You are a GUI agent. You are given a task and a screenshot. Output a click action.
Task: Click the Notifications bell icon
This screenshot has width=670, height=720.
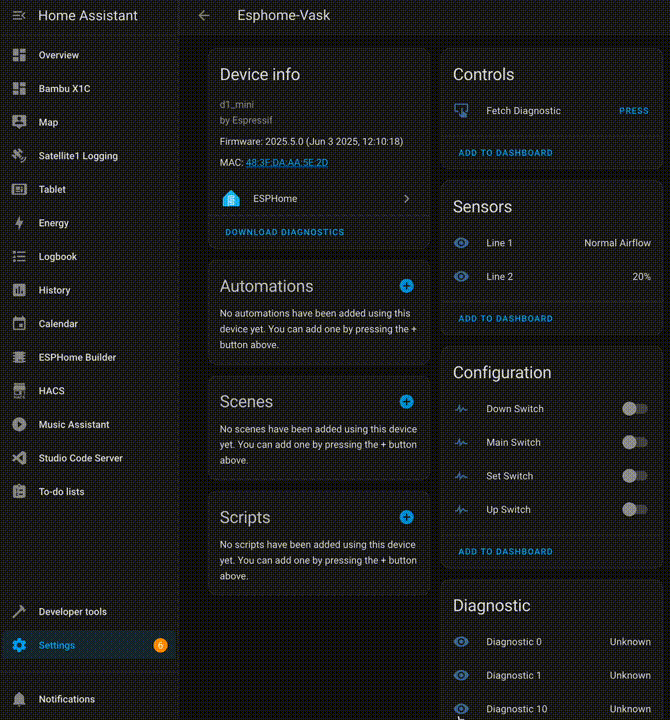tap(19, 699)
